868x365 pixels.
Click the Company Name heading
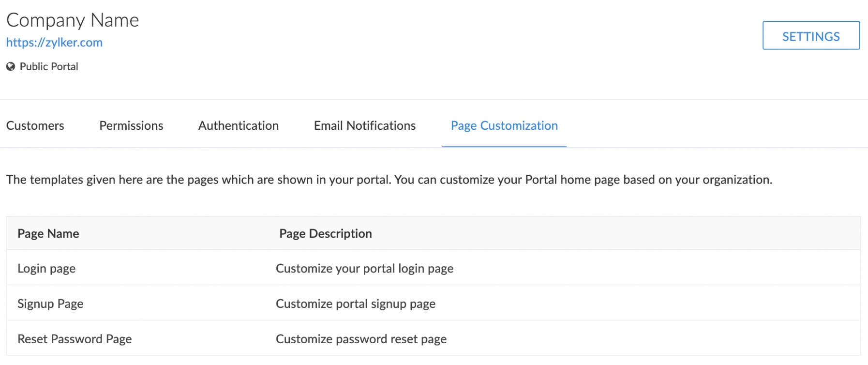[x=73, y=20]
